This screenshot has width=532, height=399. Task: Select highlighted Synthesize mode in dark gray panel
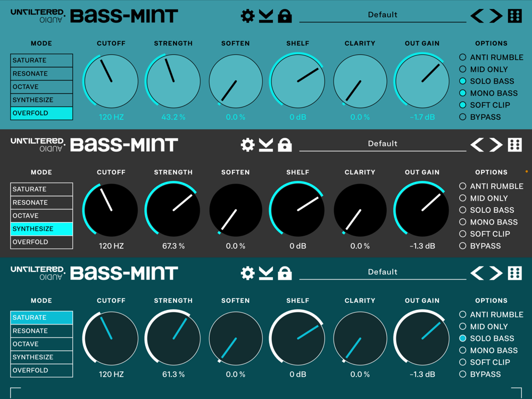41,229
